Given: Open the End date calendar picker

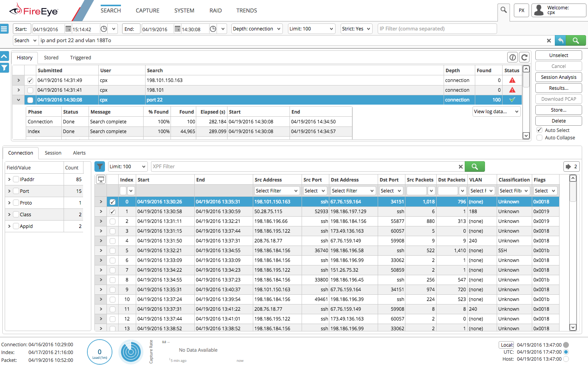Looking at the screenshot, I should 177,29.
